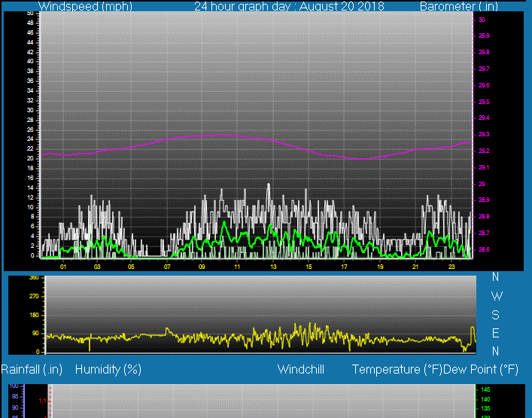Click windspeed axis value 14

(x=30, y=188)
